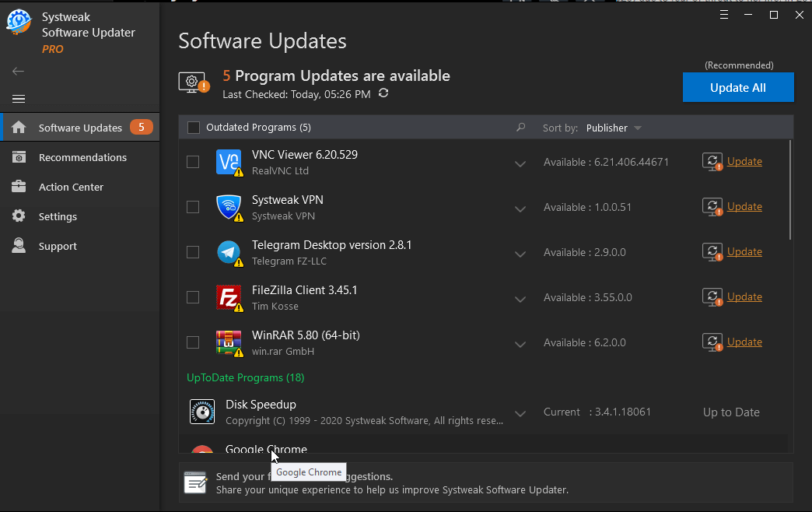This screenshot has height=512, width=812.
Task: Click the back arrow in the sidebar
Action: tap(18, 71)
